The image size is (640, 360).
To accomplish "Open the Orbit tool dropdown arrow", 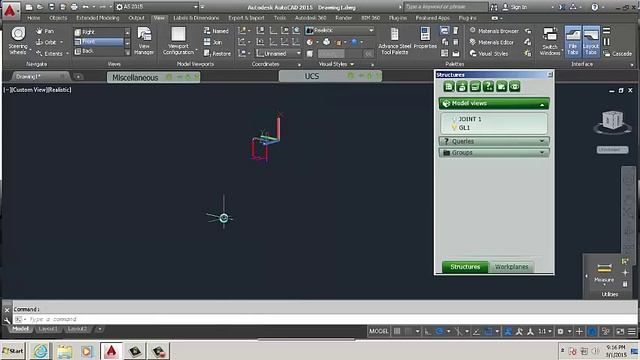I will tap(61, 42).
